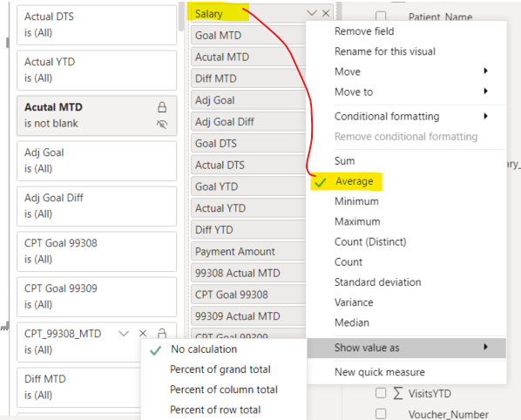521x420 pixels.
Task: Select the Actual DTS value field
Action: click(248, 165)
